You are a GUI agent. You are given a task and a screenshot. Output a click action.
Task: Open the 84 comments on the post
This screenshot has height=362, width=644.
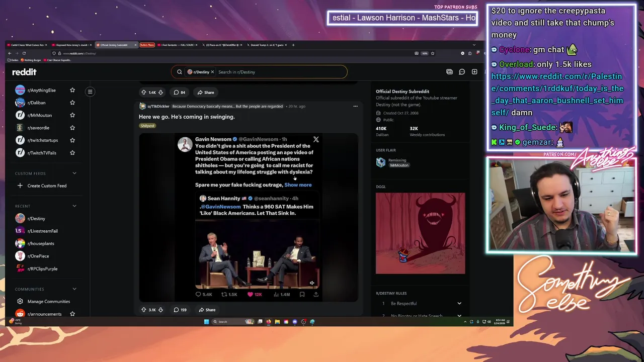pos(180,93)
